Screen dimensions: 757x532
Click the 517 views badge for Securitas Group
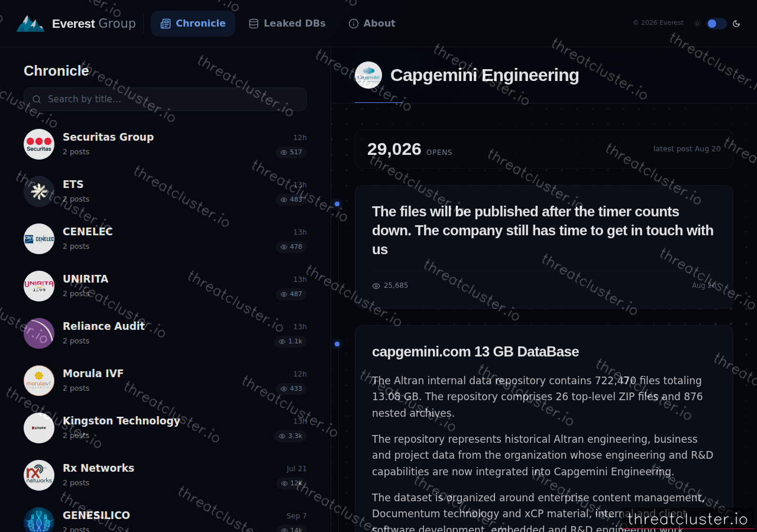(291, 153)
